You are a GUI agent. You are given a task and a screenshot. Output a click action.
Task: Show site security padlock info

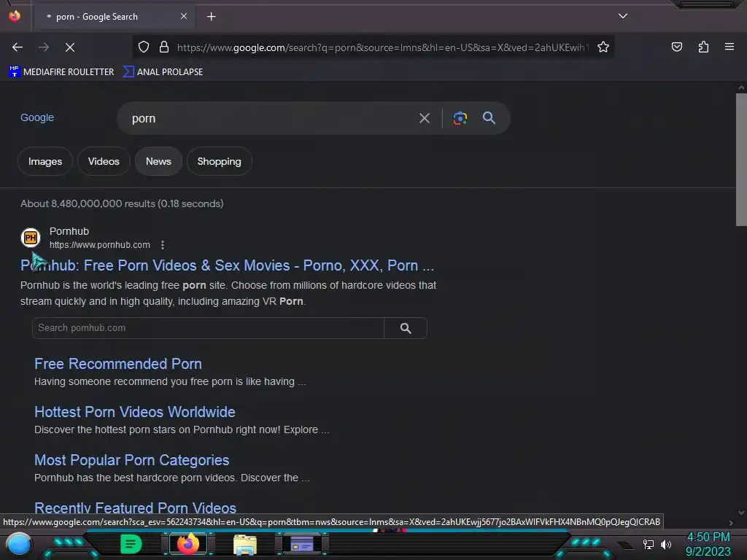(x=164, y=47)
